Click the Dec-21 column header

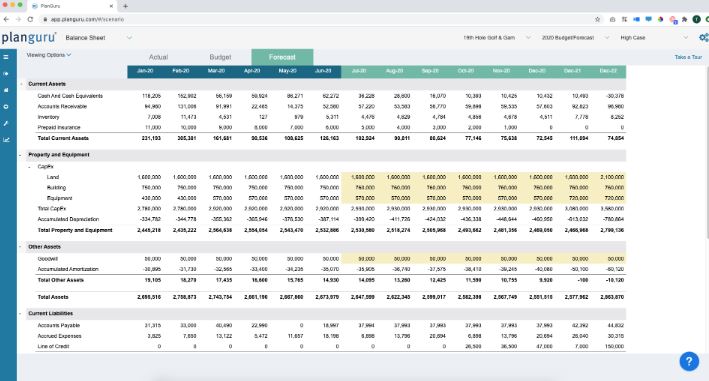572,71
